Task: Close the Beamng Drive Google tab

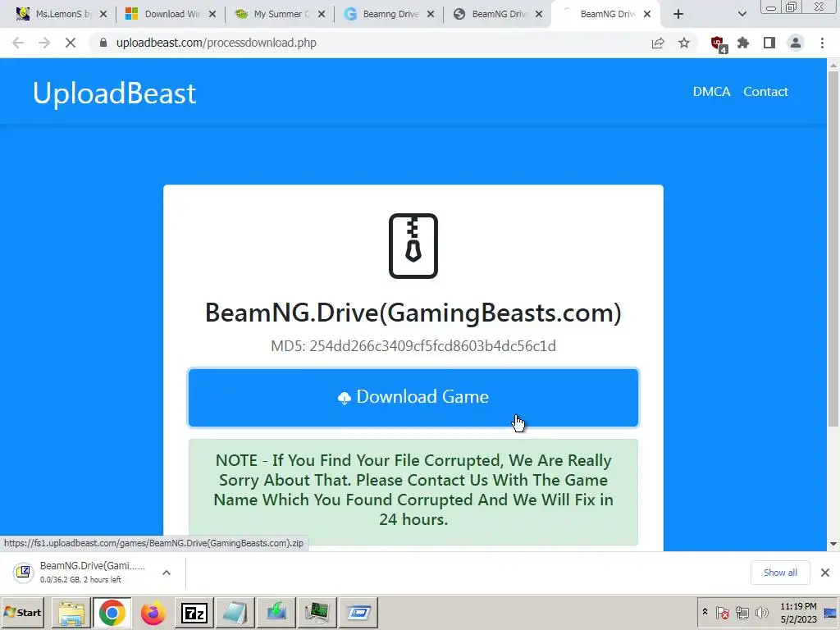Action: pos(431,14)
